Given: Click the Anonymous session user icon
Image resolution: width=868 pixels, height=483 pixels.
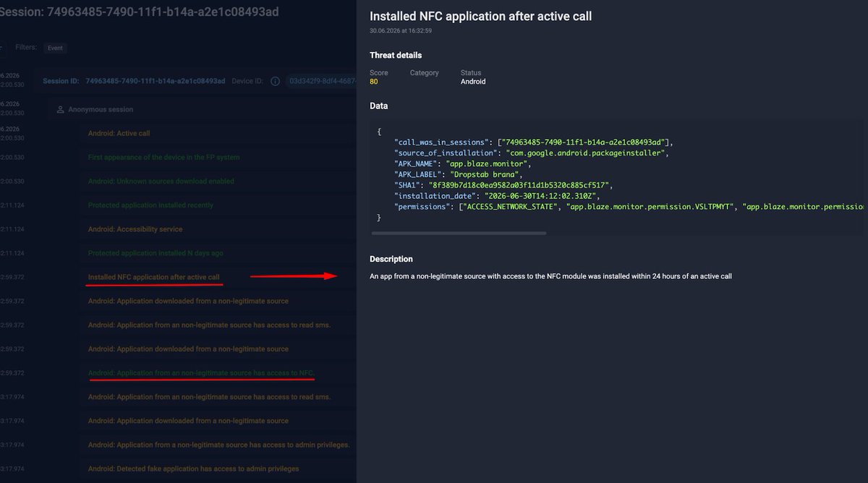Looking at the screenshot, I should click(x=61, y=109).
